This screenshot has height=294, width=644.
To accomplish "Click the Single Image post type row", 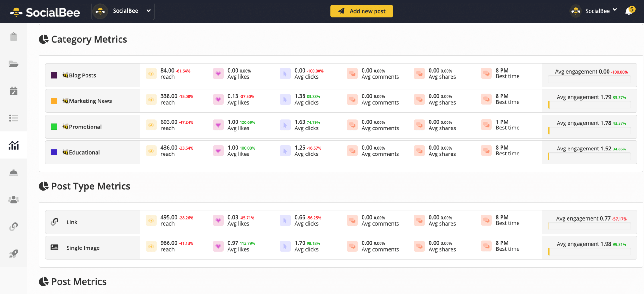I will pos(83,248).
